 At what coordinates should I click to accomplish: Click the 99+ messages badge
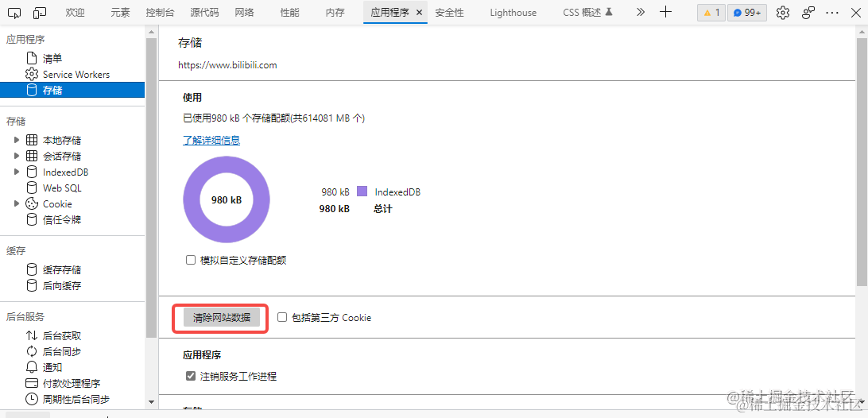tap(746, 13)
